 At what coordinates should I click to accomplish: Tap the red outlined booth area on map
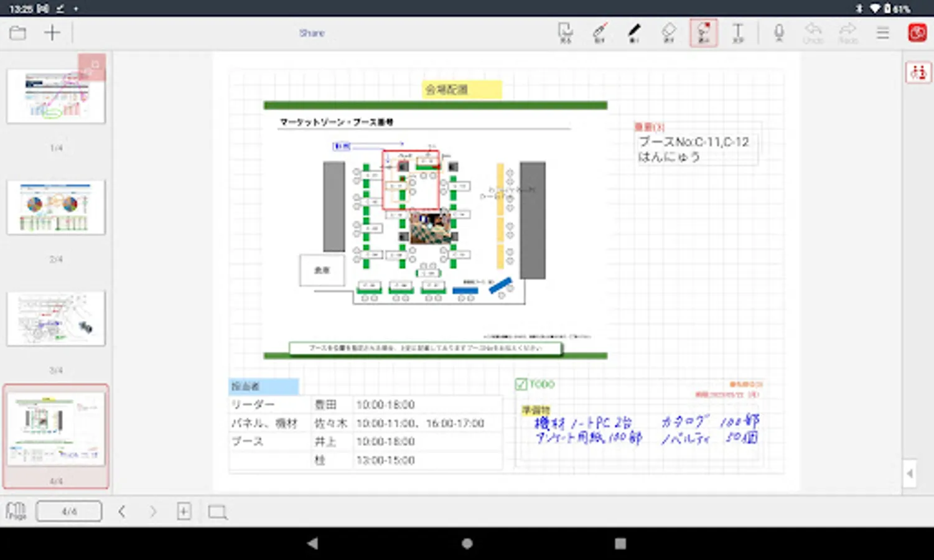pyautogui.click(x=411, y=180)
